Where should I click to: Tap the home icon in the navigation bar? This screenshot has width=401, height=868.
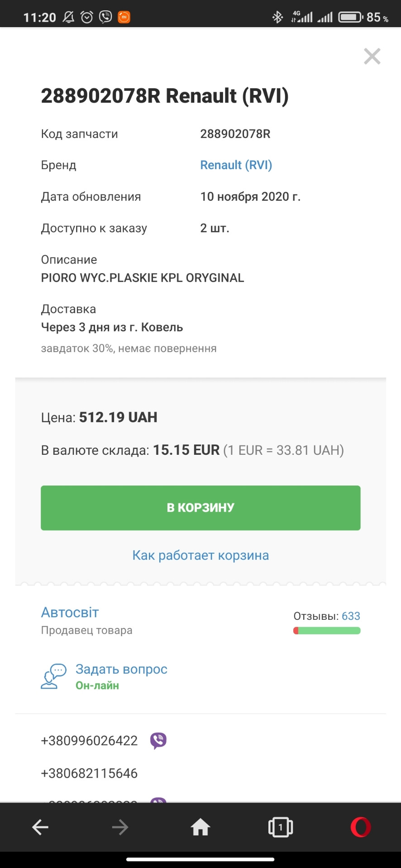(200, 827)
